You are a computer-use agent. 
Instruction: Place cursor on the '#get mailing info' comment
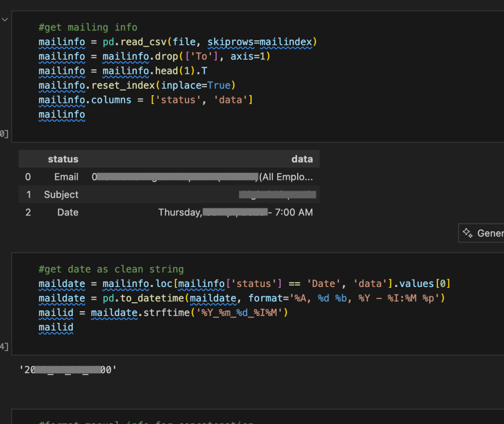pos(88,28)
